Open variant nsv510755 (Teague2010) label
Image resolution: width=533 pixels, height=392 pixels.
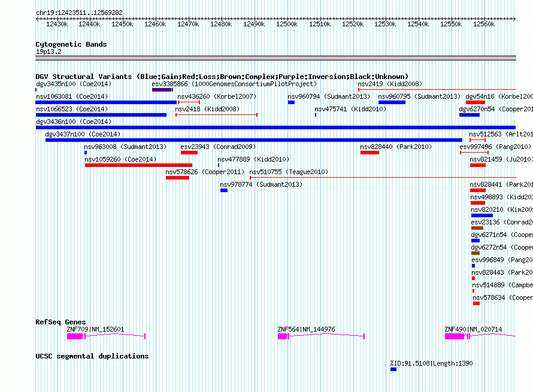pos(289,172)
